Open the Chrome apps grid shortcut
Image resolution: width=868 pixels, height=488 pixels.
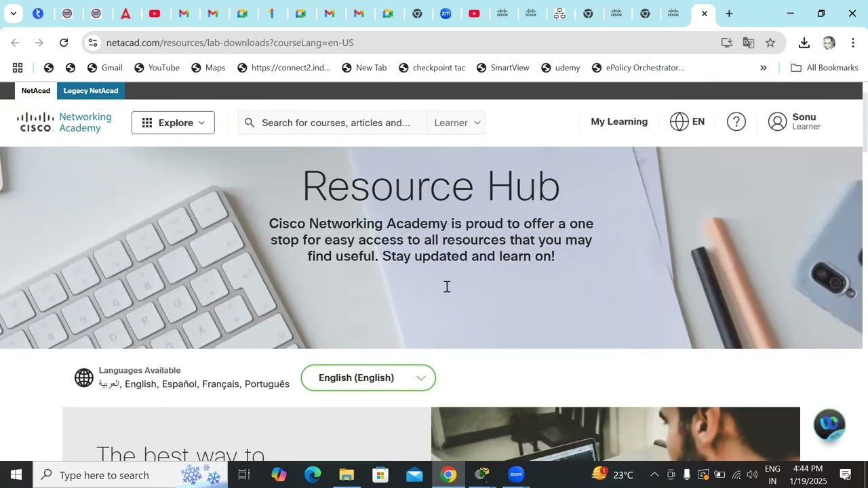(18, 68)
